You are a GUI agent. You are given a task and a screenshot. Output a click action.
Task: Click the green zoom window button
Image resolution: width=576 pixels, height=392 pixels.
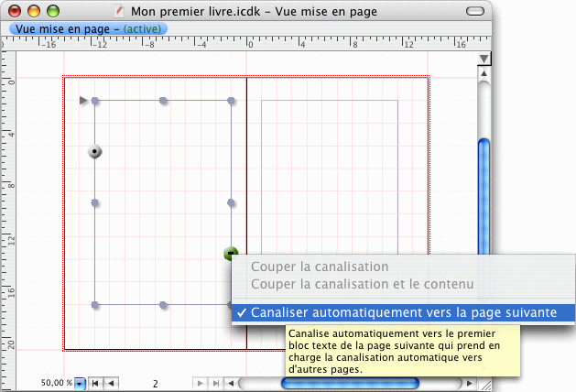[53, 11]
